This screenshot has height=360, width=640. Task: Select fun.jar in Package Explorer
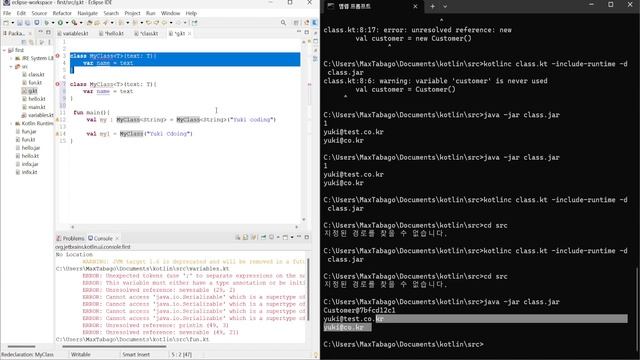26,131
